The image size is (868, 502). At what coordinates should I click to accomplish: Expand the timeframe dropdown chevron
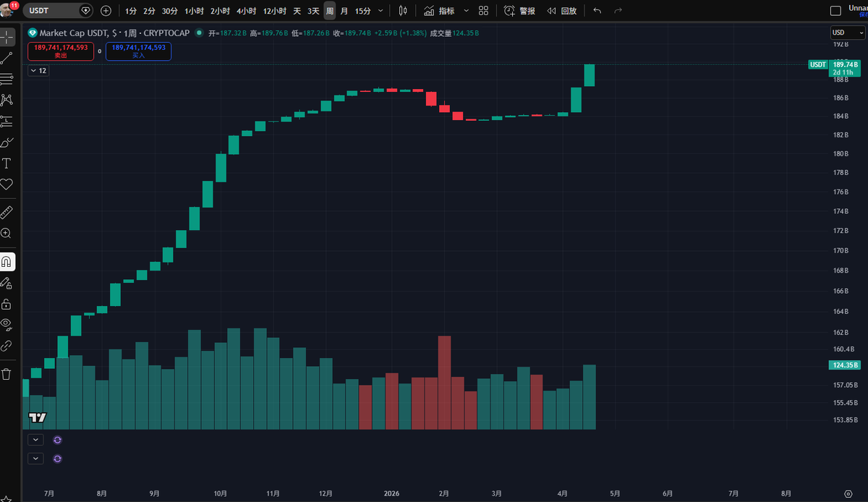[x=381, y=11]
